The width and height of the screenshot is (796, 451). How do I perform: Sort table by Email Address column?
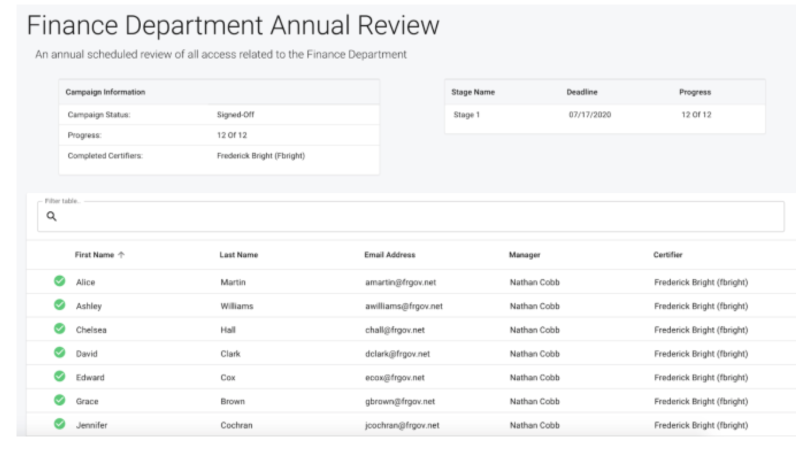(389, 255)
